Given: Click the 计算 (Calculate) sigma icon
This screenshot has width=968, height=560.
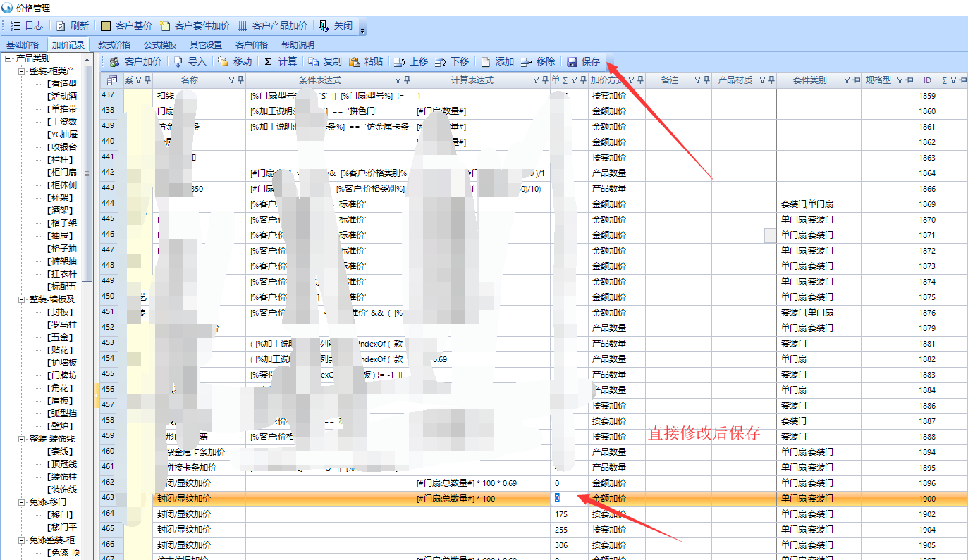Looking at the screenshot, I should click(x=268, y=62).
